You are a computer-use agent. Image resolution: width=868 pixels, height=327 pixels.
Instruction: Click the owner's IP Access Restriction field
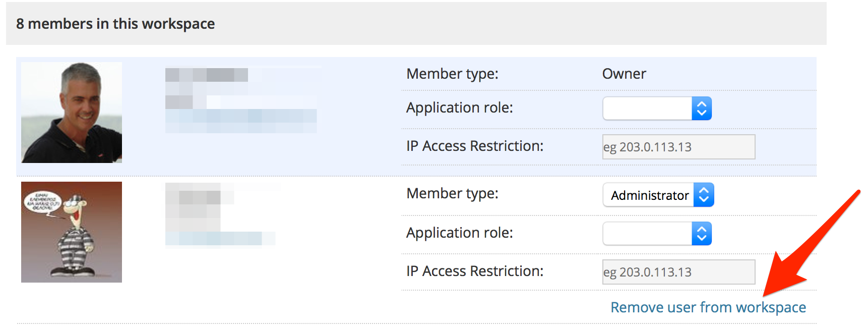678,147
